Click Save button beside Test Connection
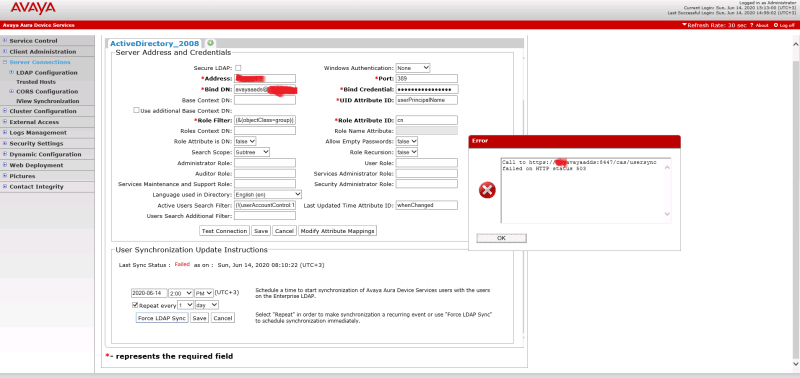The width and height of the screenshot is (800, 378). tap(261, 231)
